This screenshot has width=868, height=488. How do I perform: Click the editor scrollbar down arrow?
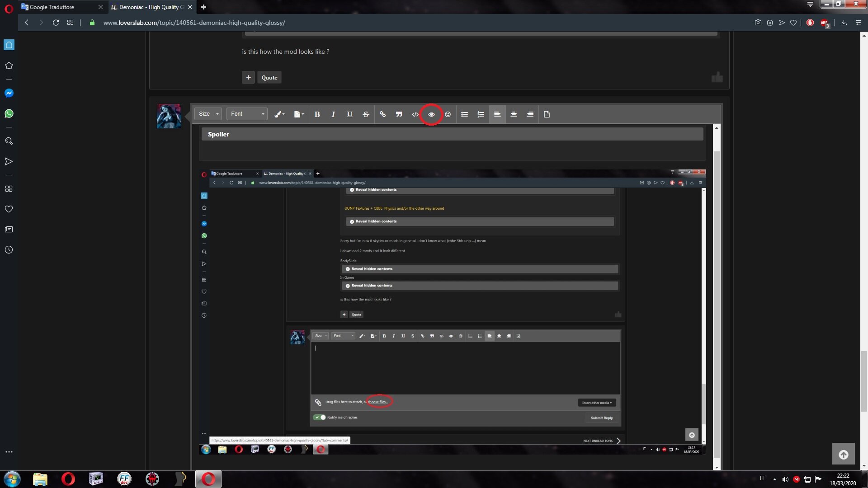(x=717, y=467)
